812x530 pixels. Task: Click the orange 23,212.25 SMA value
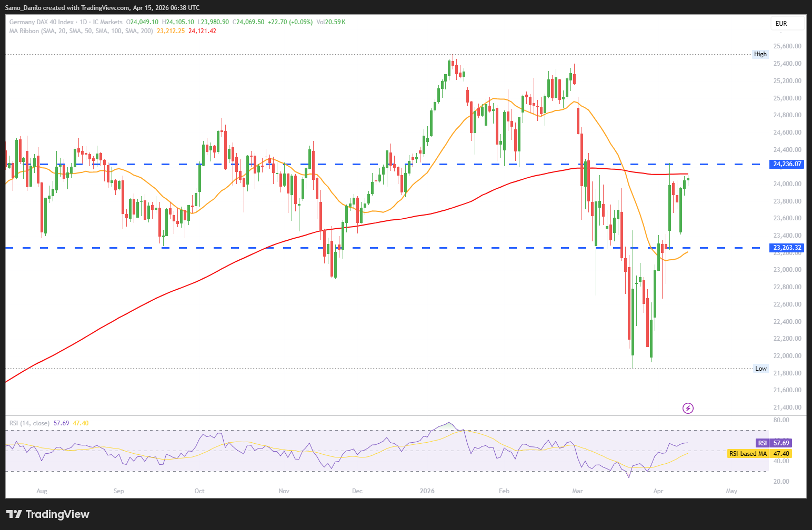171,31
